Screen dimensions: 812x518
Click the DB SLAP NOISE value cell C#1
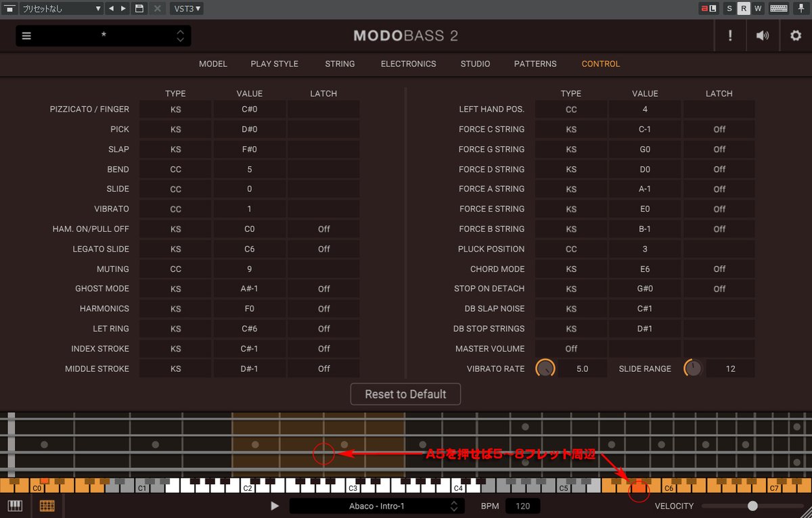pos(645,309)
